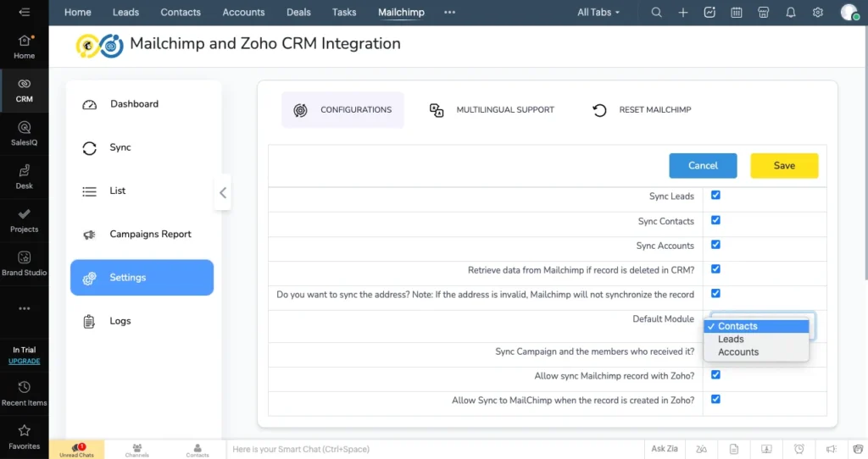Open Contacts icon in bottom chat bar
Image resolution: width=868 pixels, height=459 pixels.
click(197, 450)
